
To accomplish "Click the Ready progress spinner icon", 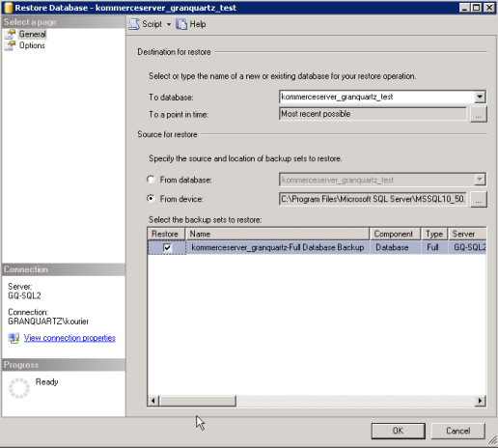I will [x=19, y=388].
